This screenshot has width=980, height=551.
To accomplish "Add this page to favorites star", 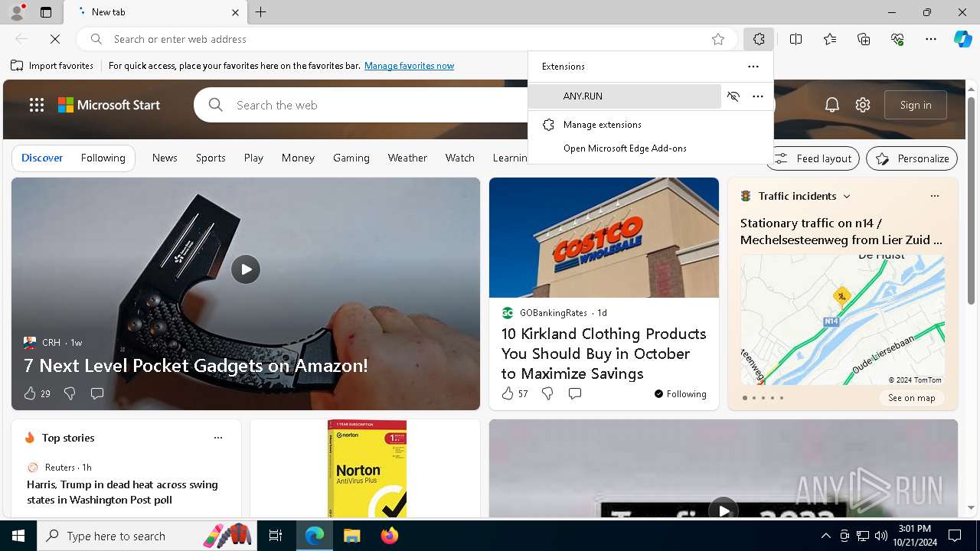I will [718, 39].
